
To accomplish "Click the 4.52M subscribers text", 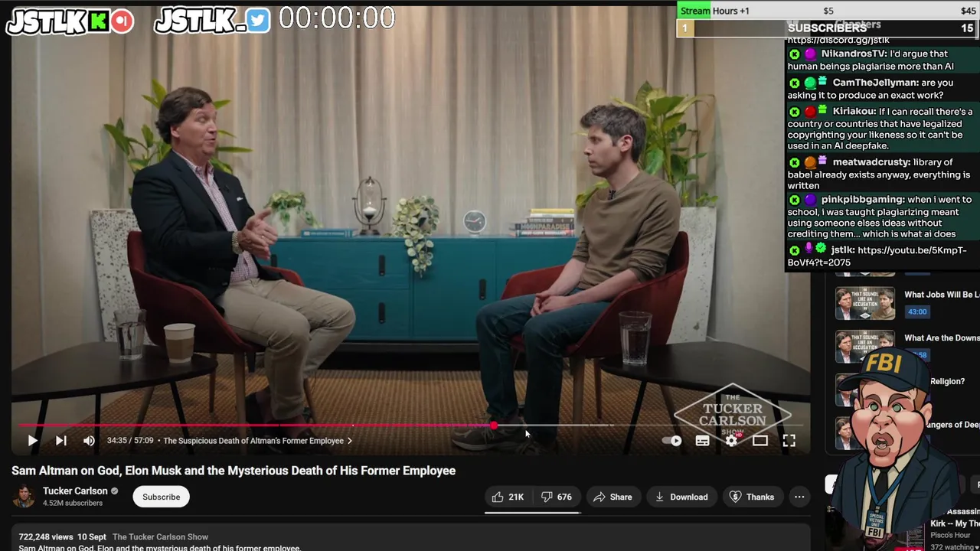I will click(73, 504).
